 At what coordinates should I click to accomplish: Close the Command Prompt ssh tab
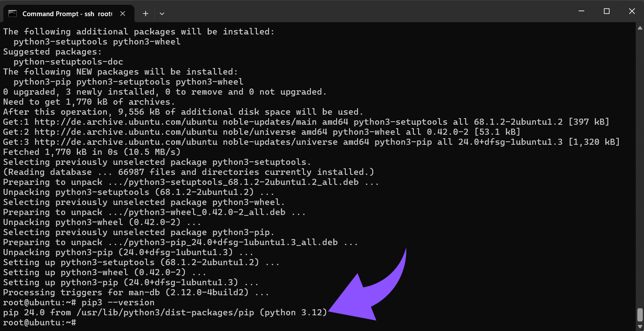(123, 14)
